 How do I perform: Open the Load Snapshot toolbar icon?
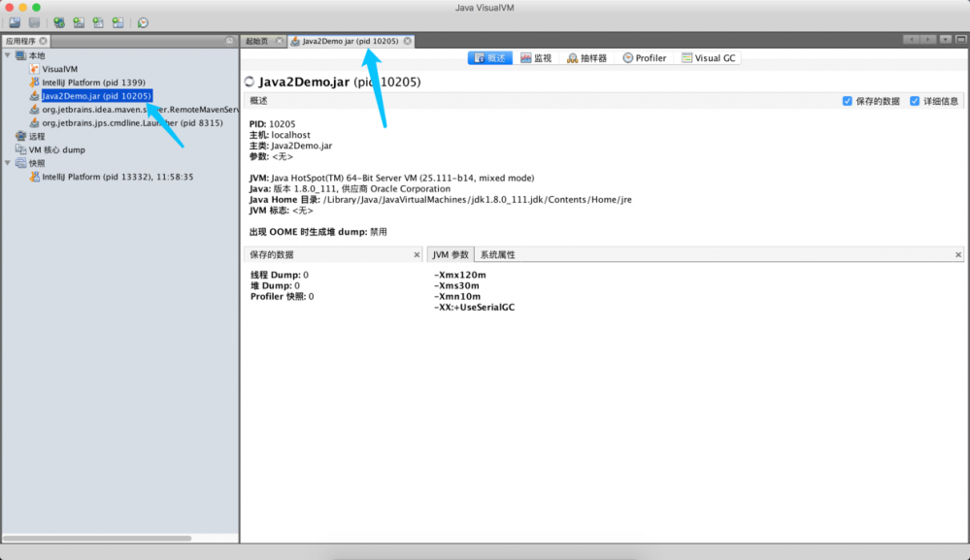[x=14, y=20]
